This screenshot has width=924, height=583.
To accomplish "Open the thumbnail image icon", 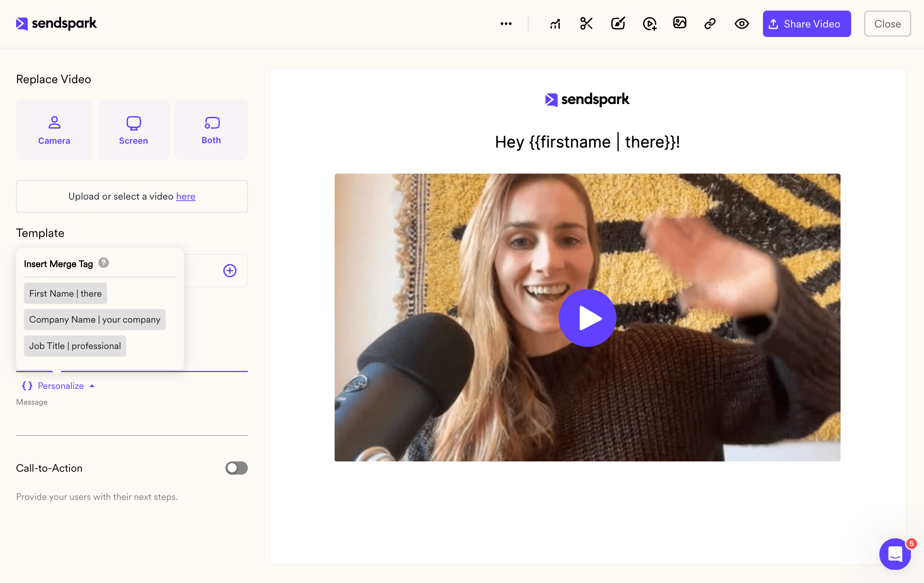I will (x=679, y=23).
